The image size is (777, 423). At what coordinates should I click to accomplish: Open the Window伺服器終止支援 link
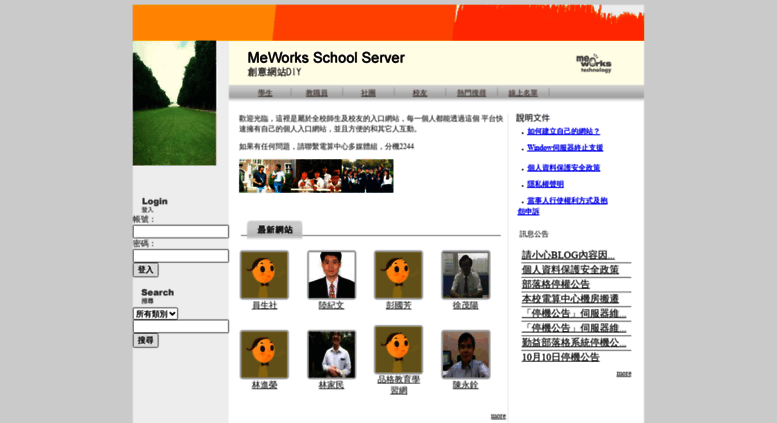point(565,148)
